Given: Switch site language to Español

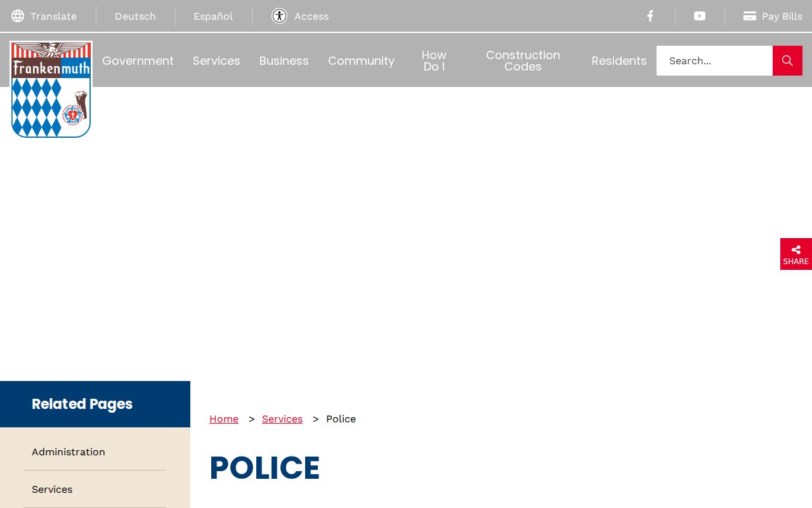Looking at the screenshot, I should pos(213,16).
